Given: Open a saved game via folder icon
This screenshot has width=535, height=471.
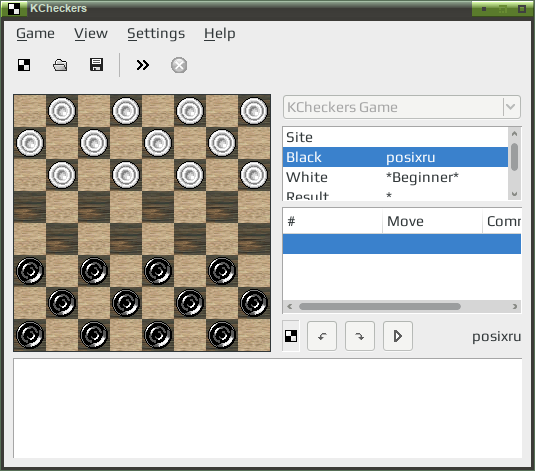Looking at the screenshot, I should click(x=60, y=65).
